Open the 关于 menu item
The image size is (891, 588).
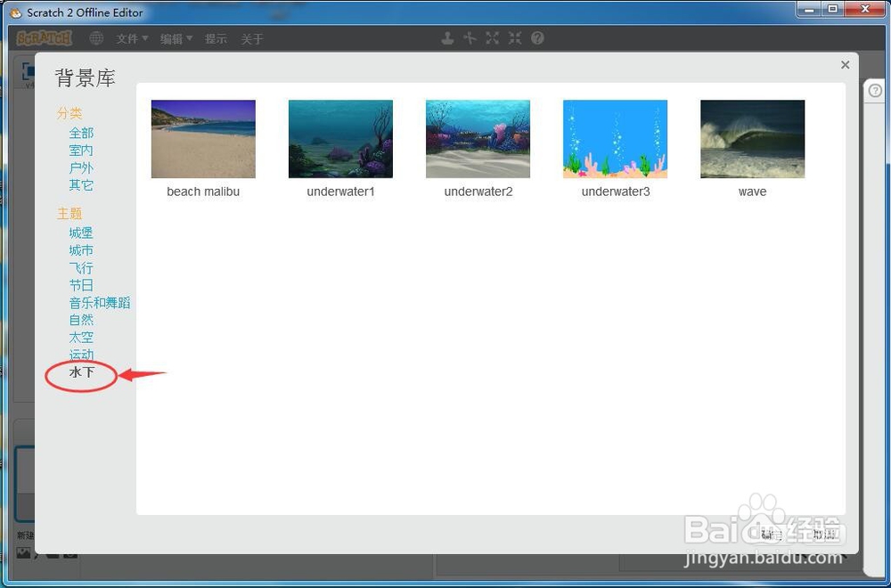pyautogui.click(x=252, y=38)
